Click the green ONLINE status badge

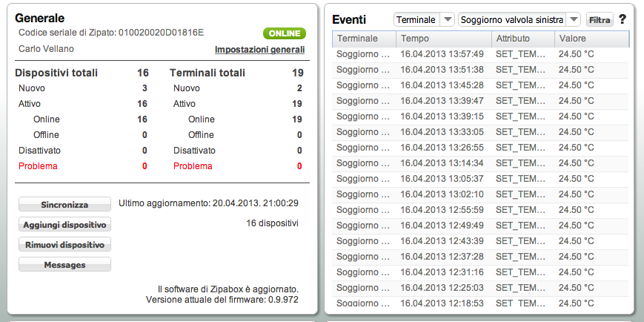[x=284, y=33]
